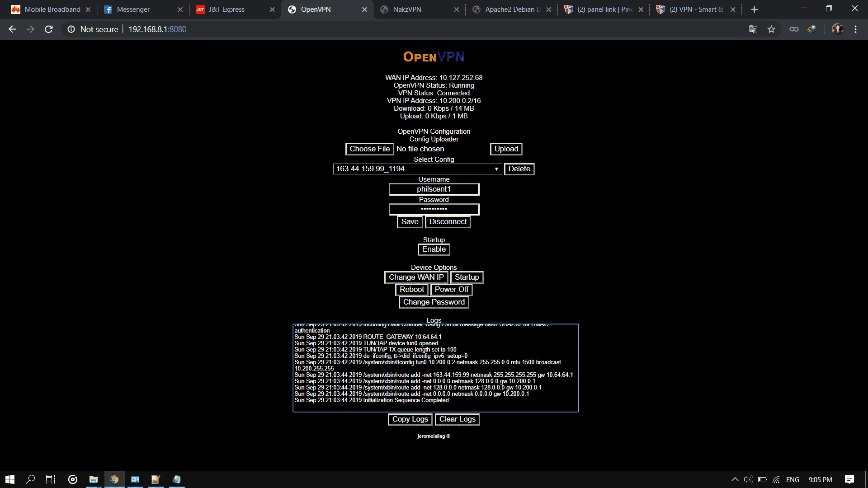Viewport: 868px width, 488px height.
Task: Click the Username input field
Action: (x=434, y=189)
